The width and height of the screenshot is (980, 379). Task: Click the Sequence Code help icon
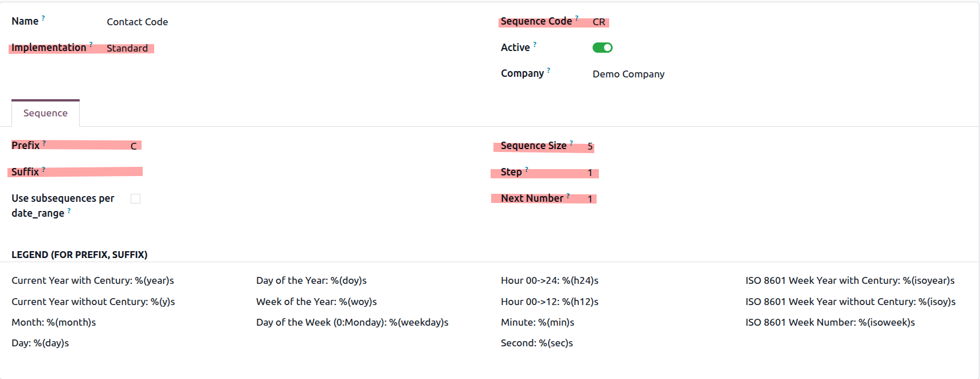(577, 18)
